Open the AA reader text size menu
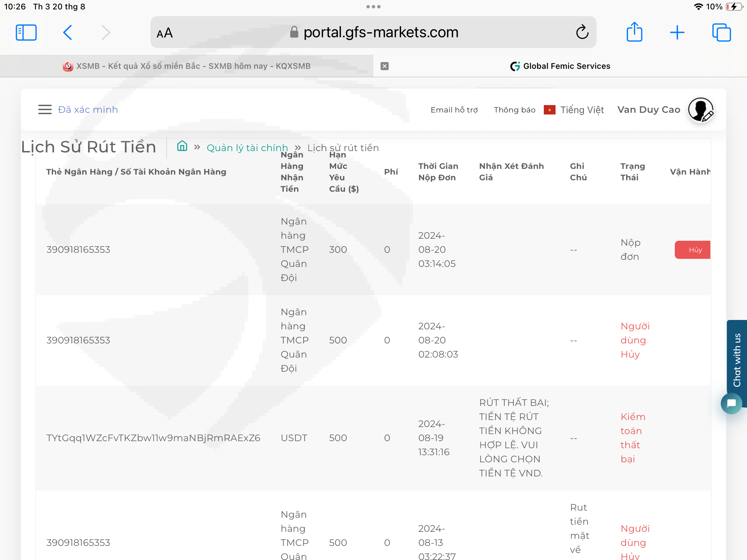This screenshot has height=560, width=747. tap(165, 33)
